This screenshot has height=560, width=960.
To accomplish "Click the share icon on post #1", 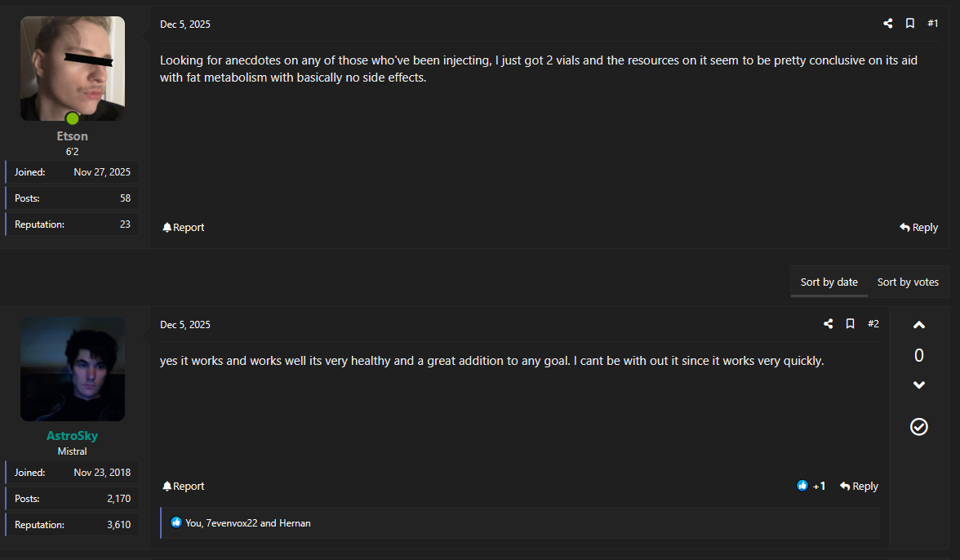I will coord(888,24).
